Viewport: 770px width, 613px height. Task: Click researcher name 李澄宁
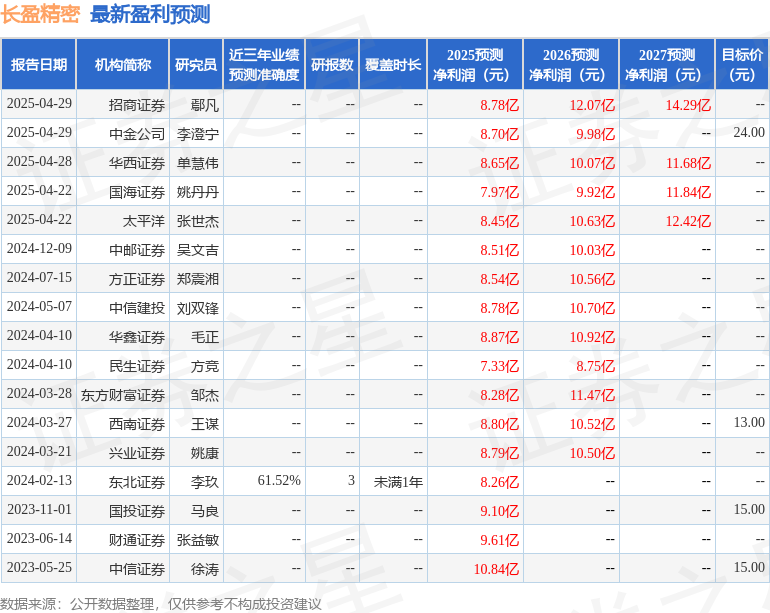pyautogui.click(x=198, y=134)
